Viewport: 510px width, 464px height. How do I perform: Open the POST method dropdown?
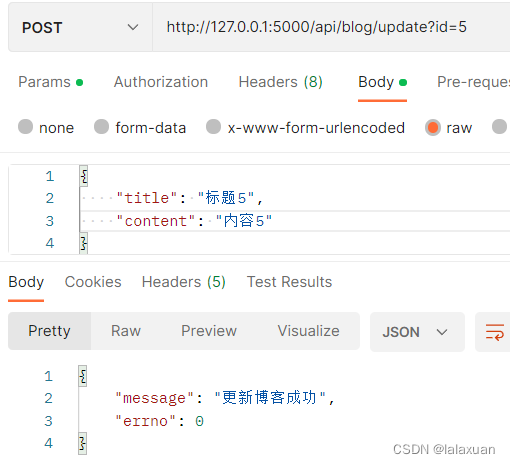pyautogui.click(x=80, y=27)
